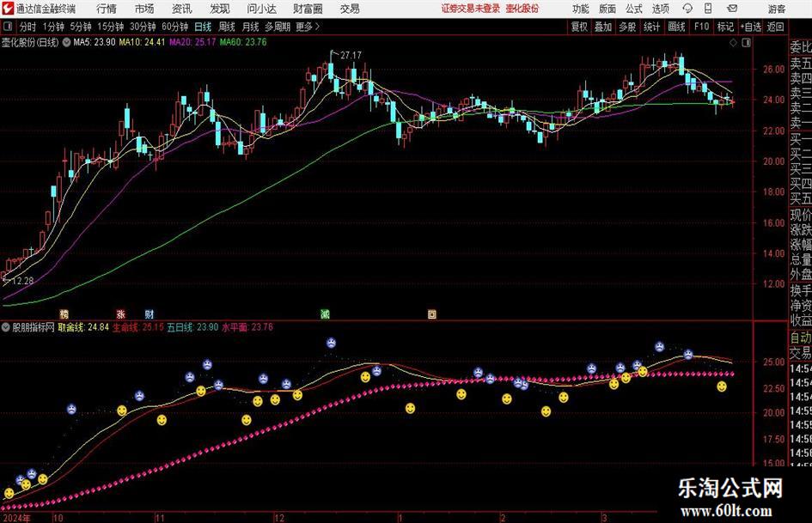
Task: Open the 问小达 menu
Action: coord(261,9)
